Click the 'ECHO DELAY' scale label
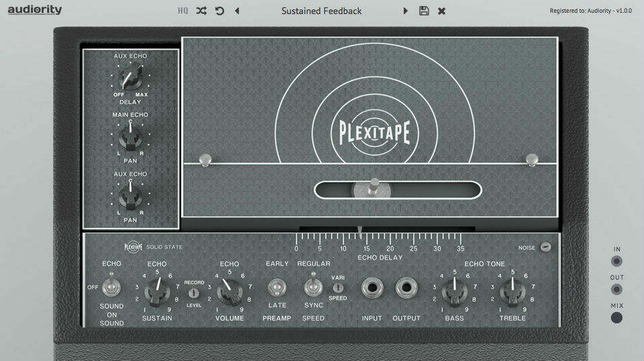This screenshot has width=644, height=361. (380, 257)
